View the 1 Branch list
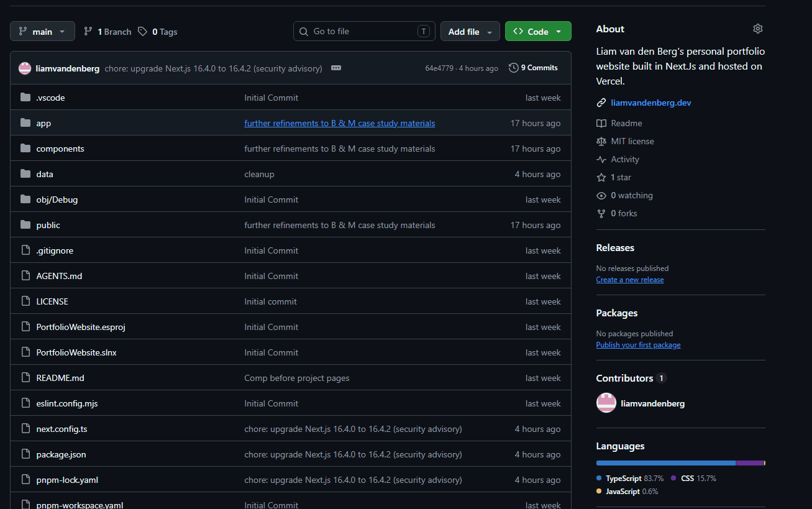 pyautogui.click(x=107, y=32)
